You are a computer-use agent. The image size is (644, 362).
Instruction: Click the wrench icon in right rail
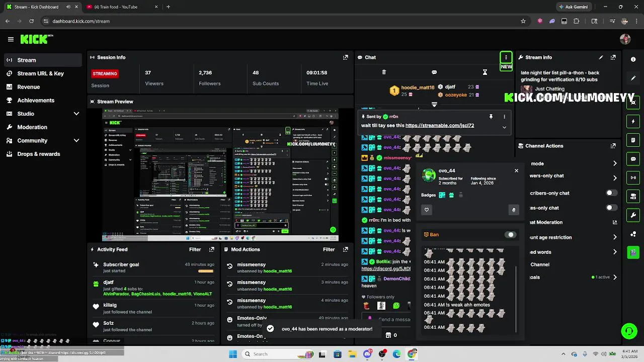click(633, 215)
